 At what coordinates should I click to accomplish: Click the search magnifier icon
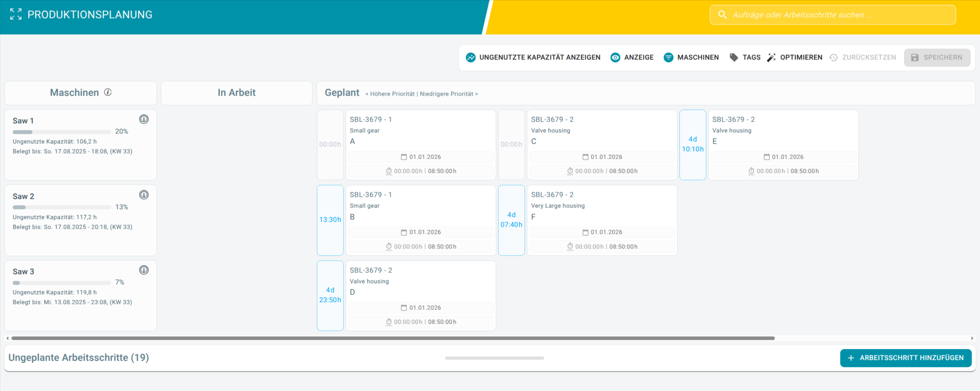click(722, 15)
